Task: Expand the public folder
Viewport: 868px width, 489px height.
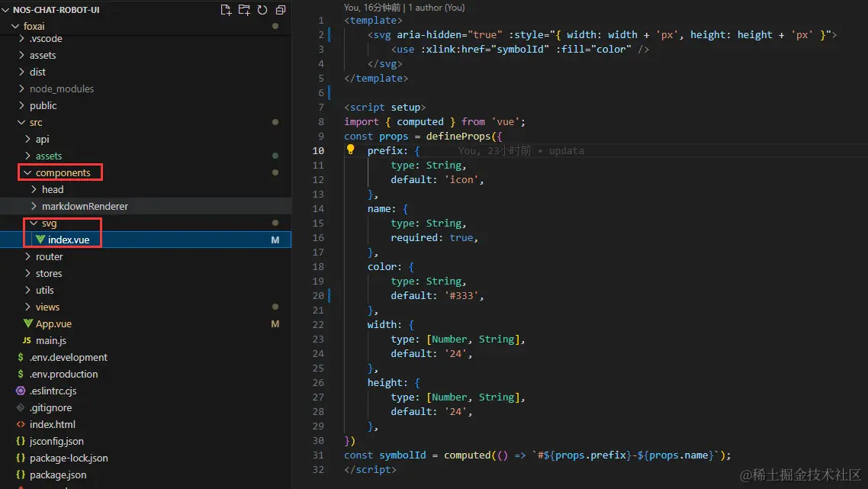Action: pos(21,105)
